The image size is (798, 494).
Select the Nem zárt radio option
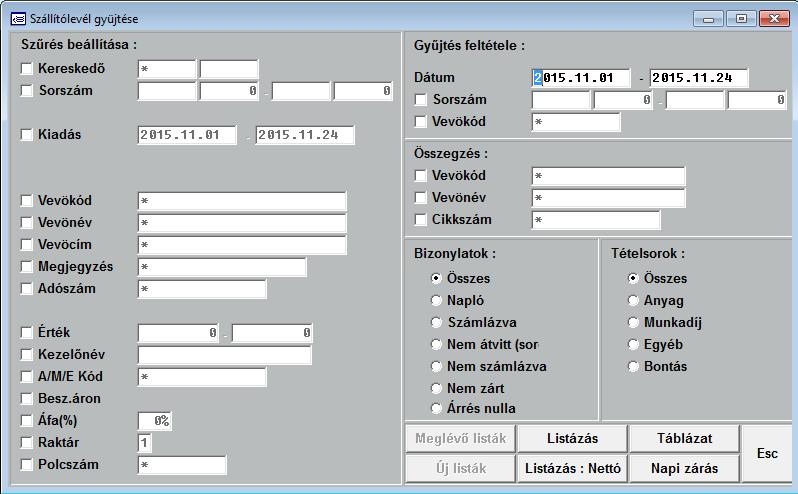click(x=436, y=389)
